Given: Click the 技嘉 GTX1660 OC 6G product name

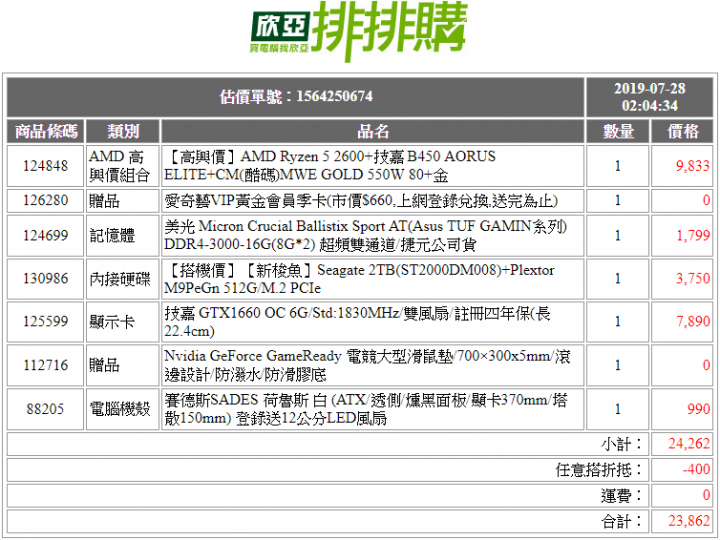Looking at the screenshot, I should pyautogui.click(x=357, y=321).
